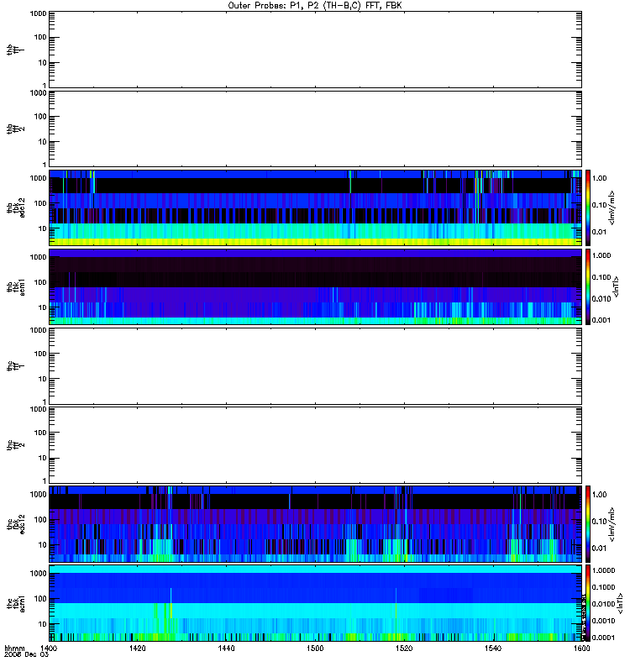Click the plot title 'Outer Probes: P1, P2 (TH-B,C) FFT, FBK'

click(314, 6)
